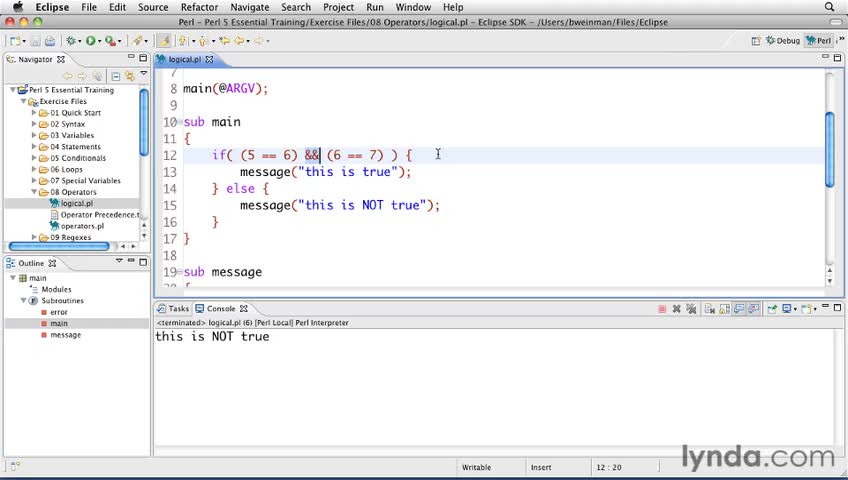Switch to the Perl perspective

(819, 41)
